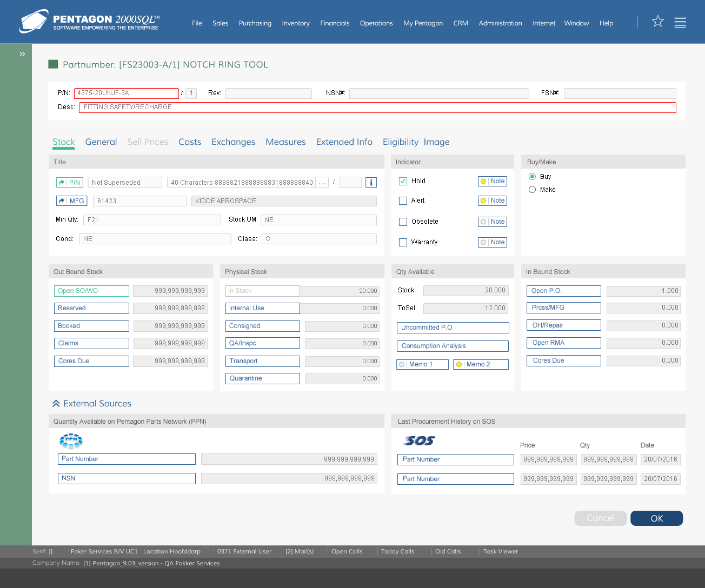
Task: Collapse the External Sources section
Action: click(56, 404)
